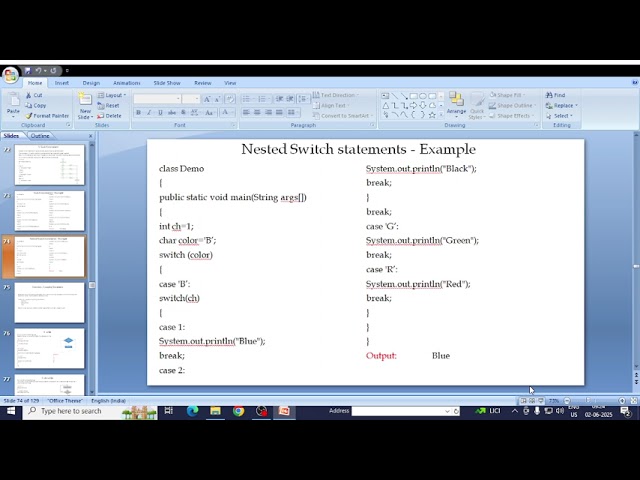Select slide 72 thumbnail
Screen dimensions: 640x480
(x=49, y=164)
